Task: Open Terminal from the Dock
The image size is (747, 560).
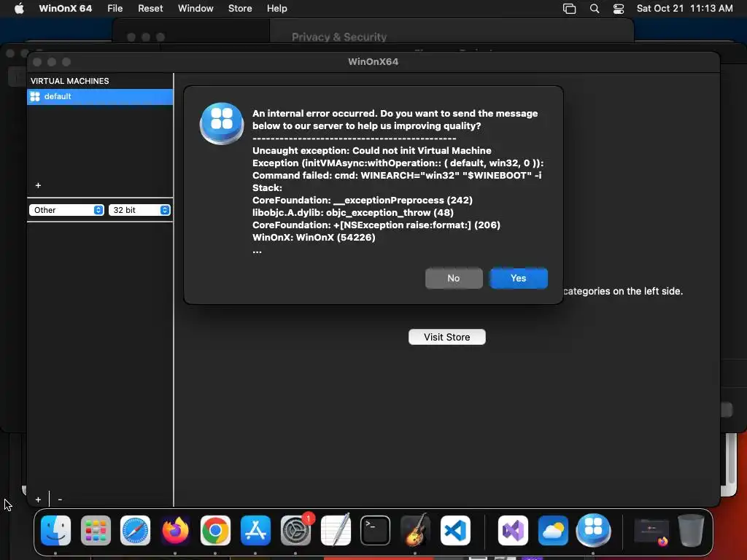Action: pyautogui.click(x=376, y=531)
